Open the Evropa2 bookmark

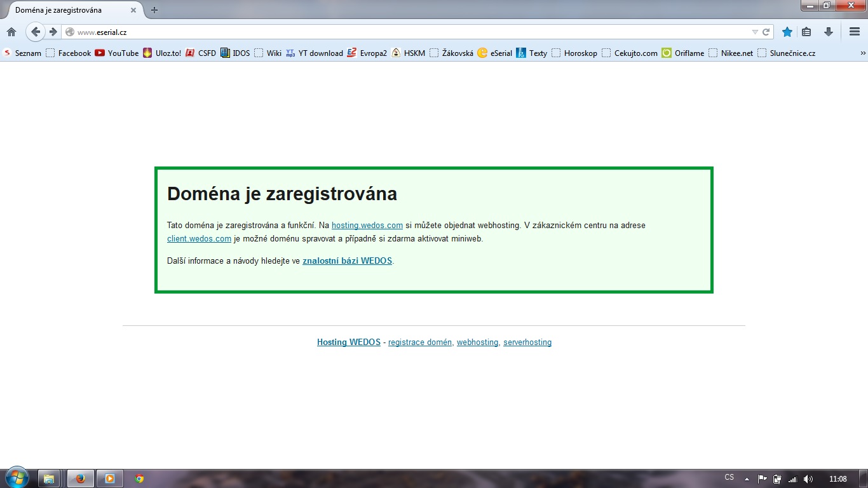coord(367,53)
